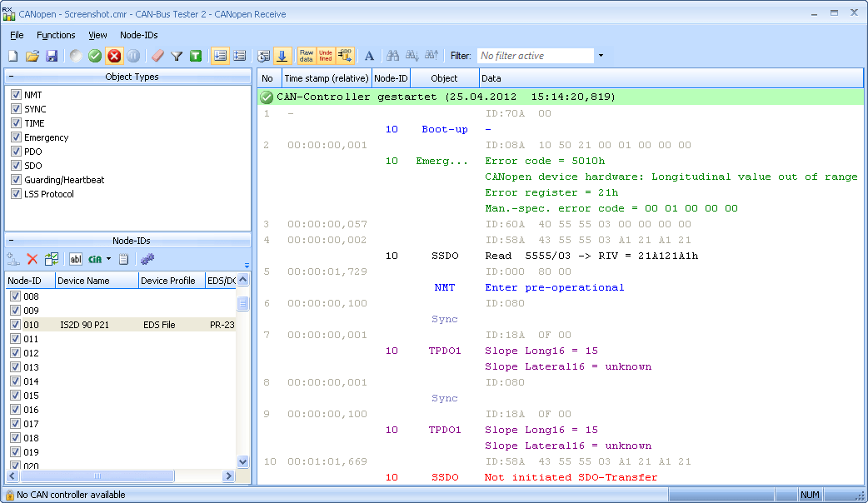Clear the list with the eraser icon

[157, 56]
